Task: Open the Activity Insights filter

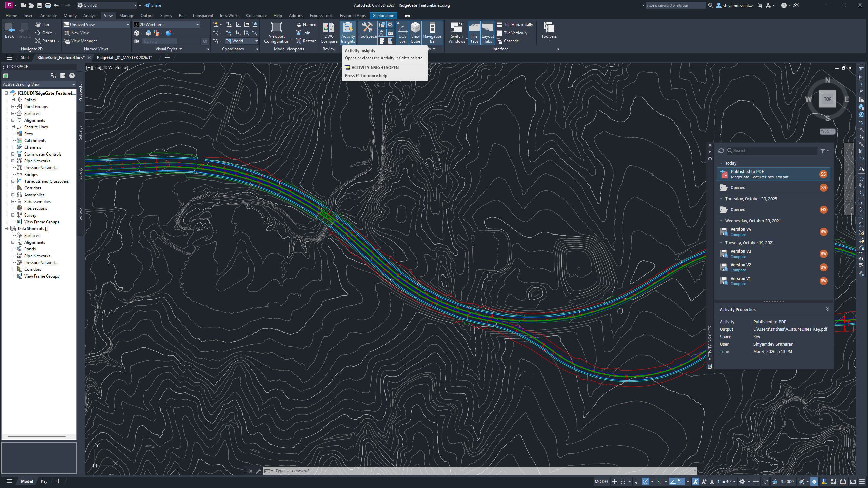Action: [x=824, y=151]
